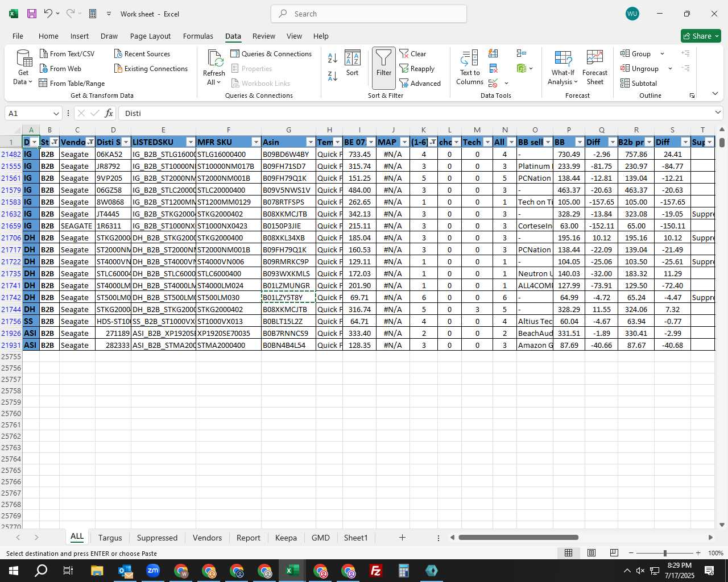
Task: Switch to Page Break Preview
Action: (x=614, y=552)
